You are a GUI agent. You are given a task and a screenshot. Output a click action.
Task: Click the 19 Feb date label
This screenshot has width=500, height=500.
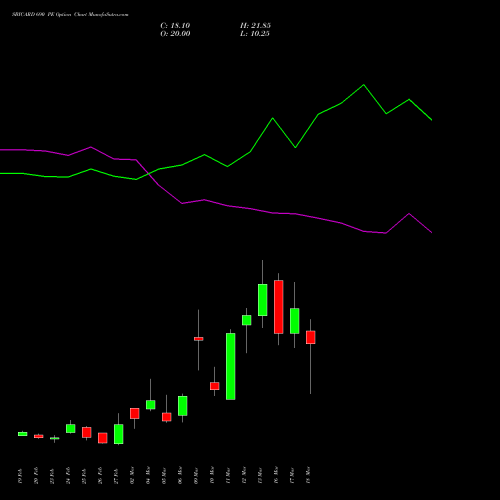pos(20,476)
